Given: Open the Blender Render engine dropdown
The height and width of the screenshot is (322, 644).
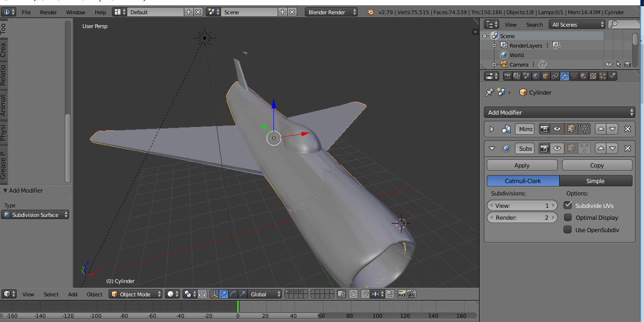Looking at the screenshot, I should [331, 12].
